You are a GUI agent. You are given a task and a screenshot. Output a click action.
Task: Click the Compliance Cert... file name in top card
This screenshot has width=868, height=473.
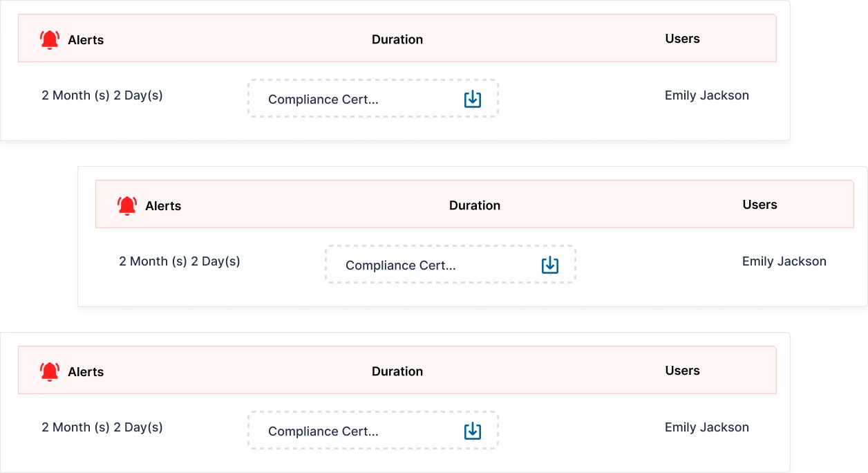tap(323, 100)
